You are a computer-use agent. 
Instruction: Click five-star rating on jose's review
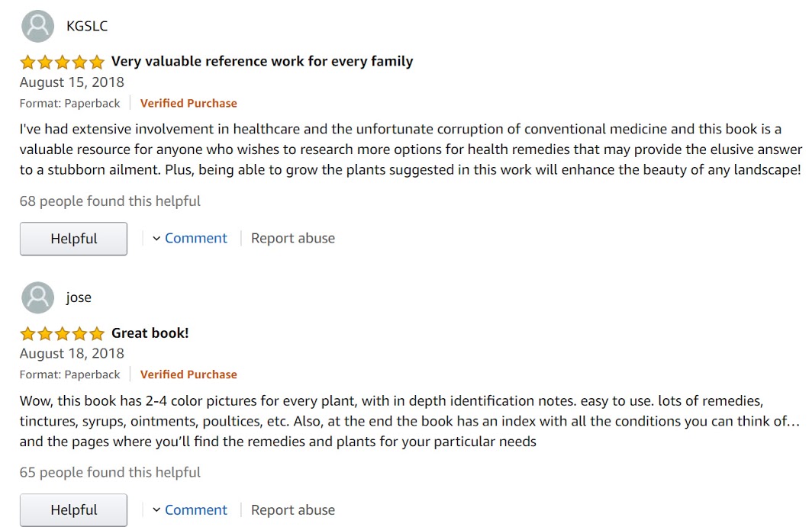coord(62,334)
